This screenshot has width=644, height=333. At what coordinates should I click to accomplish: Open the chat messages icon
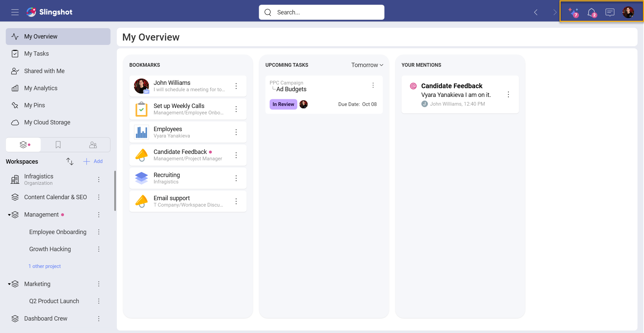(x=610, y=12)
